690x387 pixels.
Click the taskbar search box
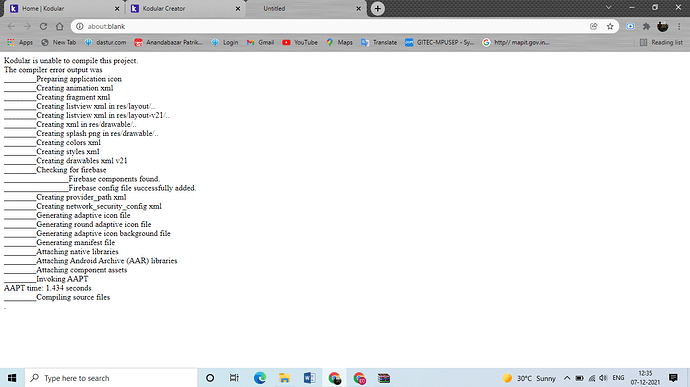[111, 378]
